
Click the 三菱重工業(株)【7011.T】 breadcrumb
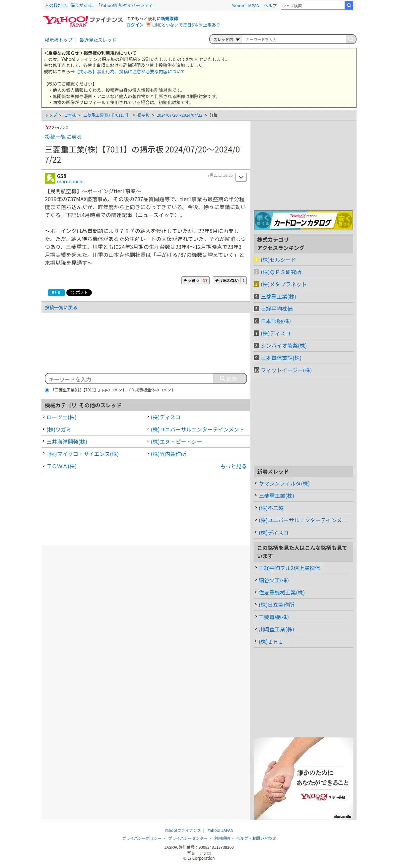106,115
